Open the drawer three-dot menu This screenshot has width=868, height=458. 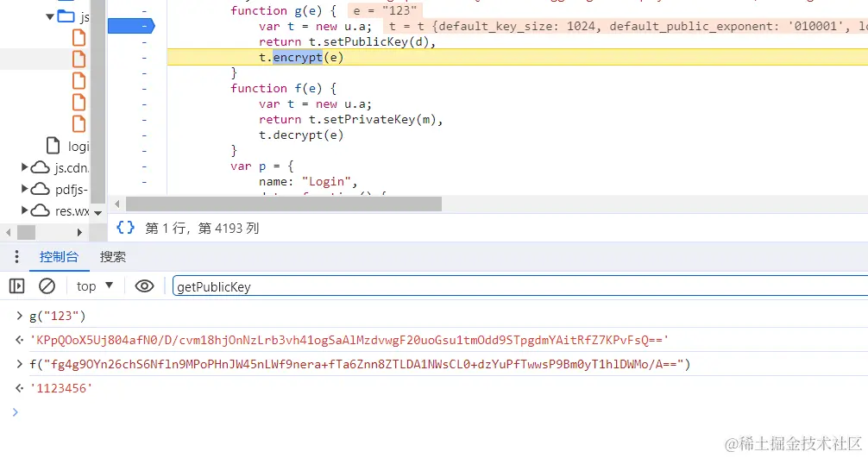tap(16, 257)
